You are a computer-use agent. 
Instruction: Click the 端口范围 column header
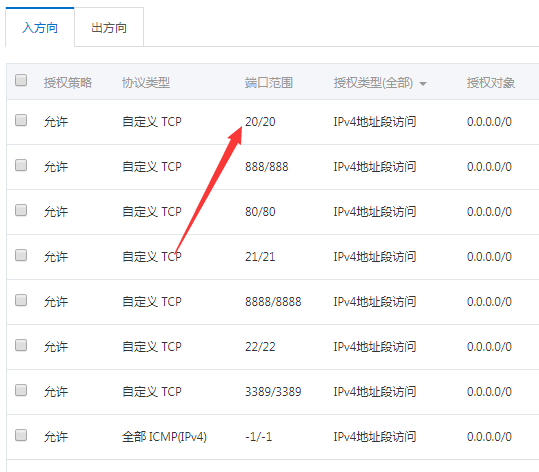click(268, 83)
